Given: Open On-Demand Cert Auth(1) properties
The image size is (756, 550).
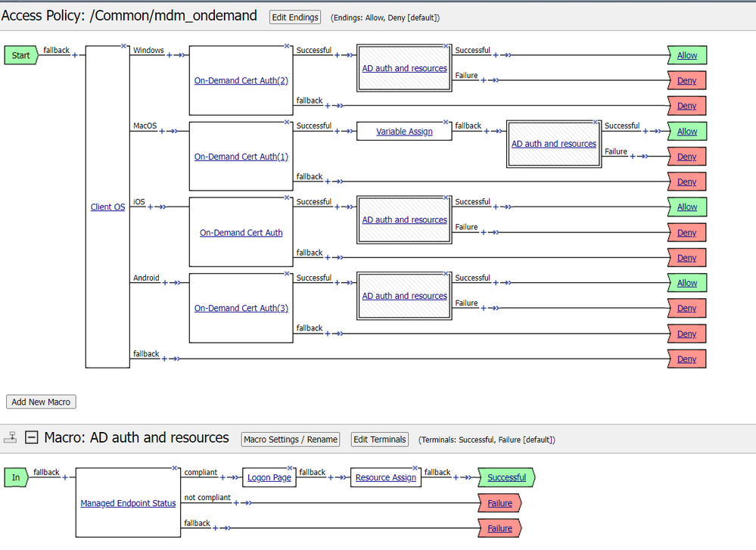Looking at the screenshot, I should pyautogui.click(x=241, y=157).
